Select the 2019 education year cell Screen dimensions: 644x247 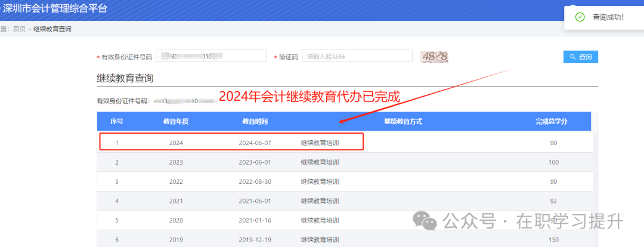pyautogui.click(x=176, y=240)
